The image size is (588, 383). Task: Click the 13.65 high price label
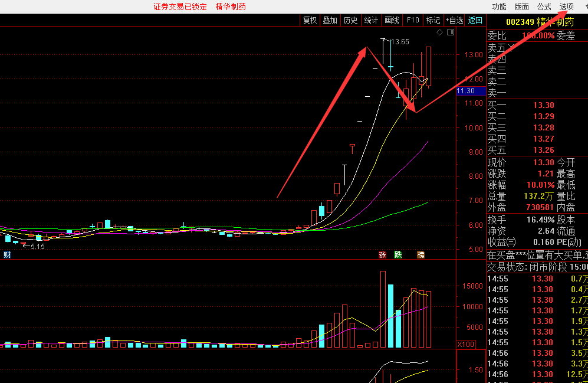[400, 42]
